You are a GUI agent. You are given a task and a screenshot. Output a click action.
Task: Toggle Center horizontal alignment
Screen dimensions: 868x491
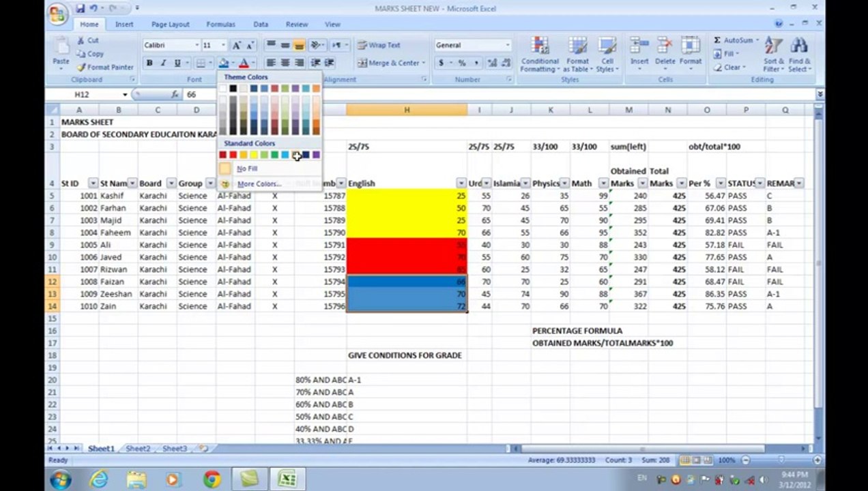tap(285, 63)
